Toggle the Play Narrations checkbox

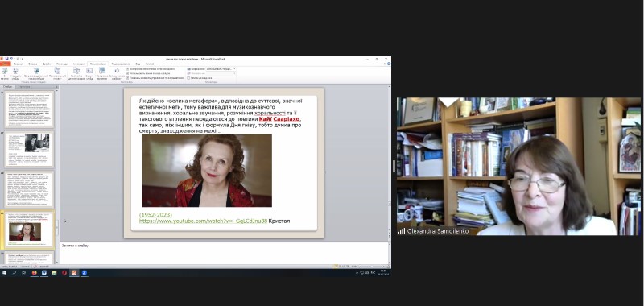tap(127, 69)
